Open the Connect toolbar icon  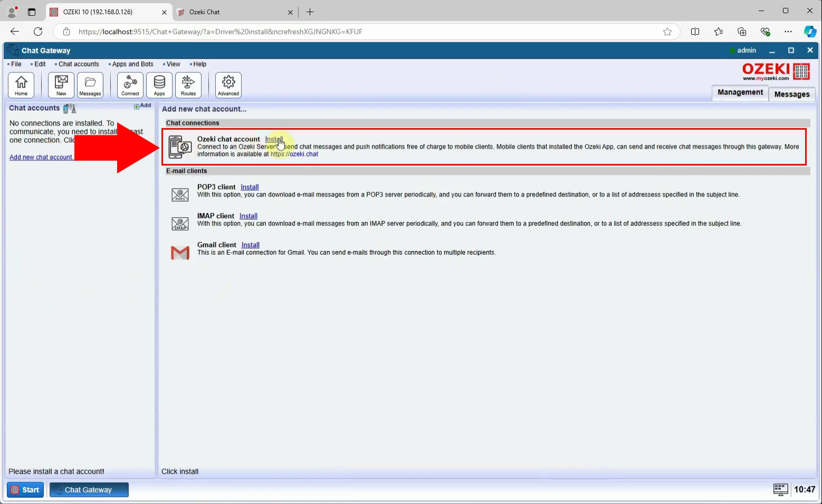pyautogui.click(x=130, y=85)
